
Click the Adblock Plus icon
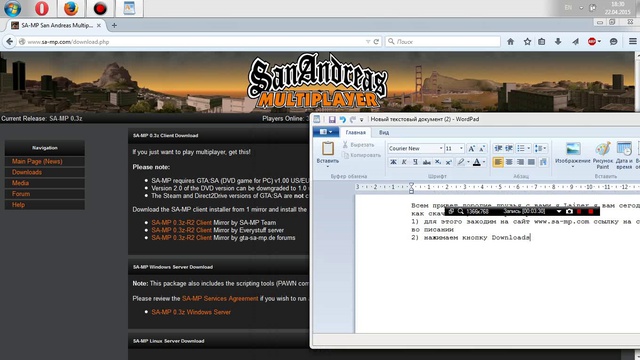(591, 42)
